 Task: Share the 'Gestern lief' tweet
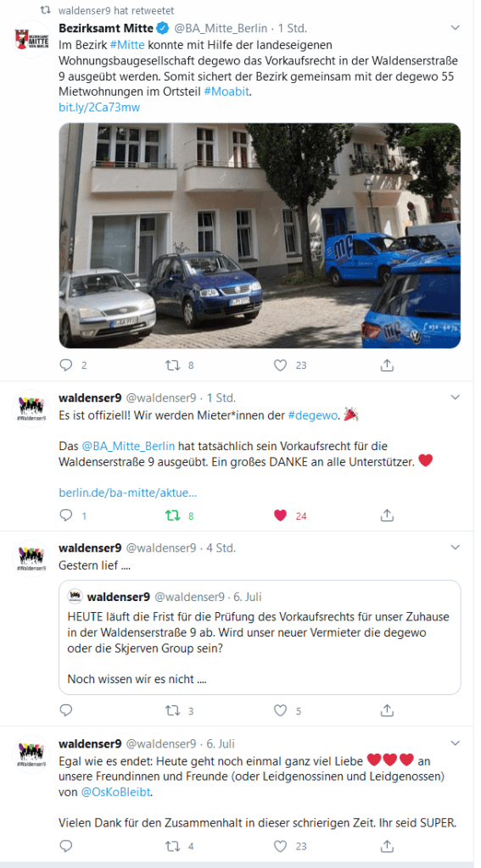[388, 710]
